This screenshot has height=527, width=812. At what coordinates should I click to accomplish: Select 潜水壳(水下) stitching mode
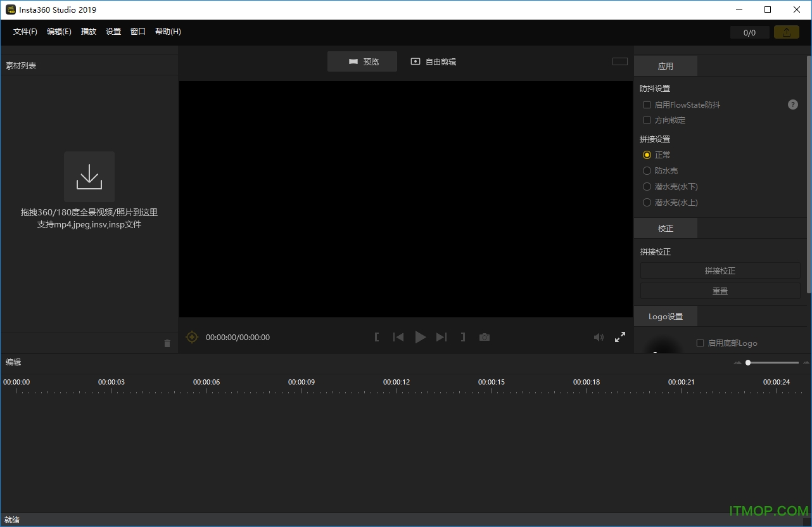click(647, 186)
